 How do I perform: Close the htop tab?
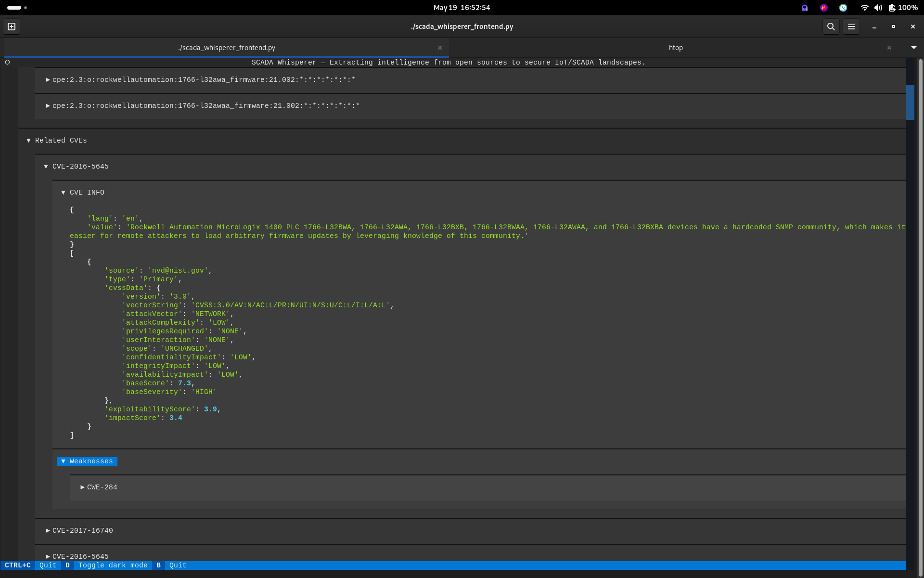click(889, 48)
